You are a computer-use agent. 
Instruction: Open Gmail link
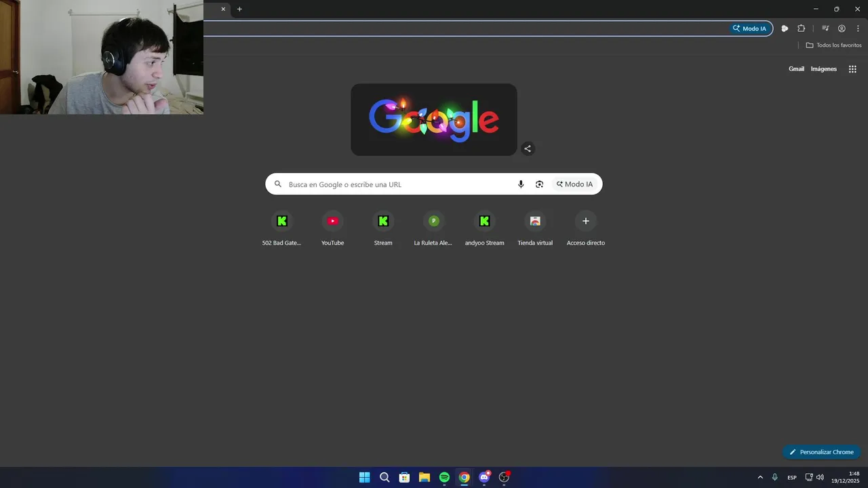click(x=796, y=69)
